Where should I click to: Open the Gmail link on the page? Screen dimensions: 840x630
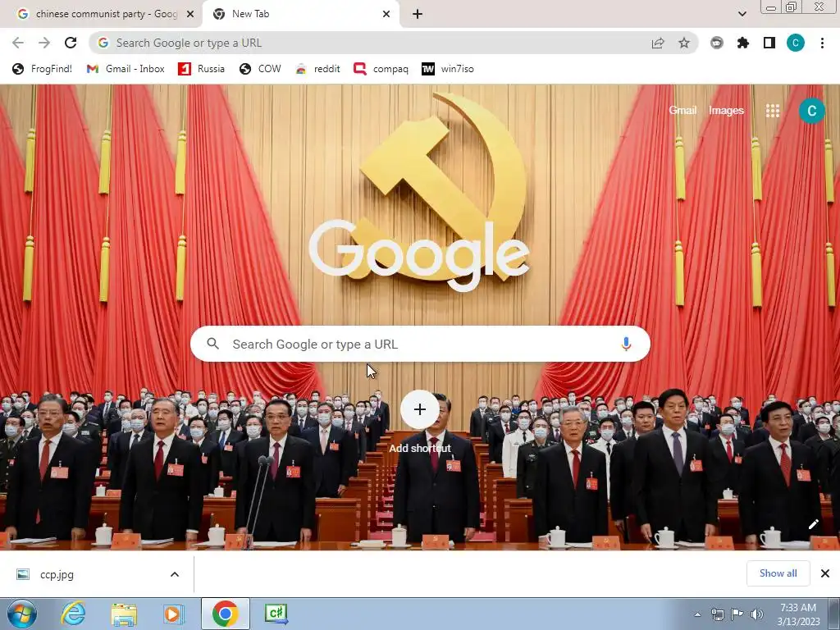pyautogui.click(x=682, y=111)
